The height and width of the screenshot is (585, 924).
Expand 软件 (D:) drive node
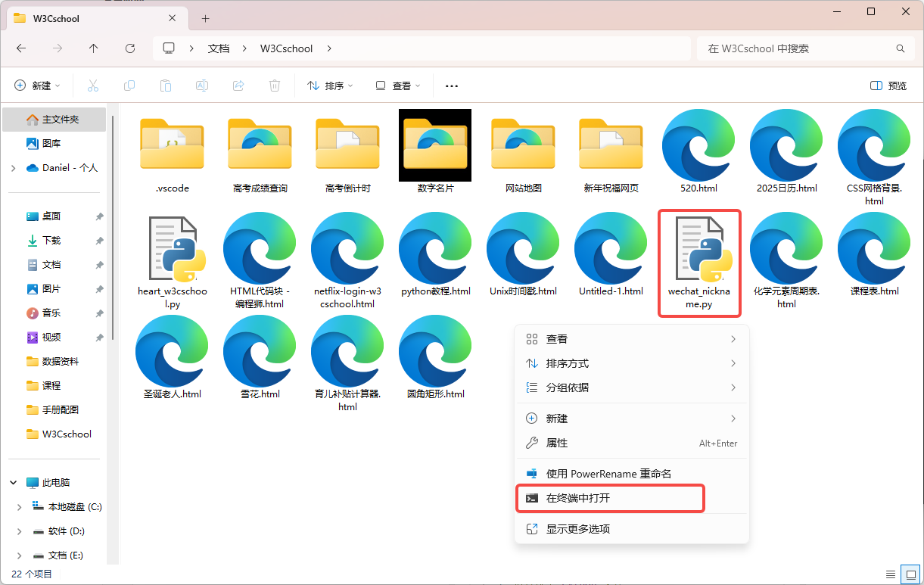21,531
